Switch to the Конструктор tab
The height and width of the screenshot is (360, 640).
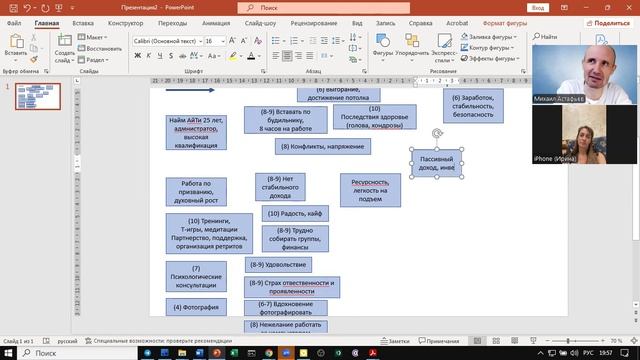[x=125, y=23]
